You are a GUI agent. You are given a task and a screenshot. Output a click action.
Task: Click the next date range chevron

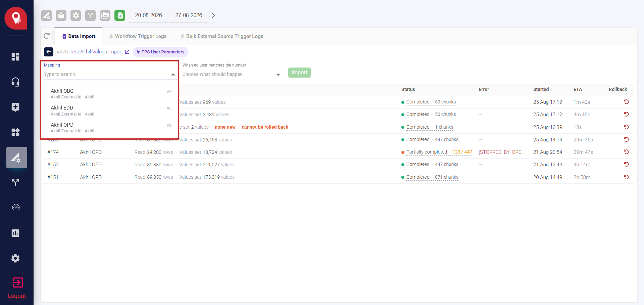tap(213, 15)
